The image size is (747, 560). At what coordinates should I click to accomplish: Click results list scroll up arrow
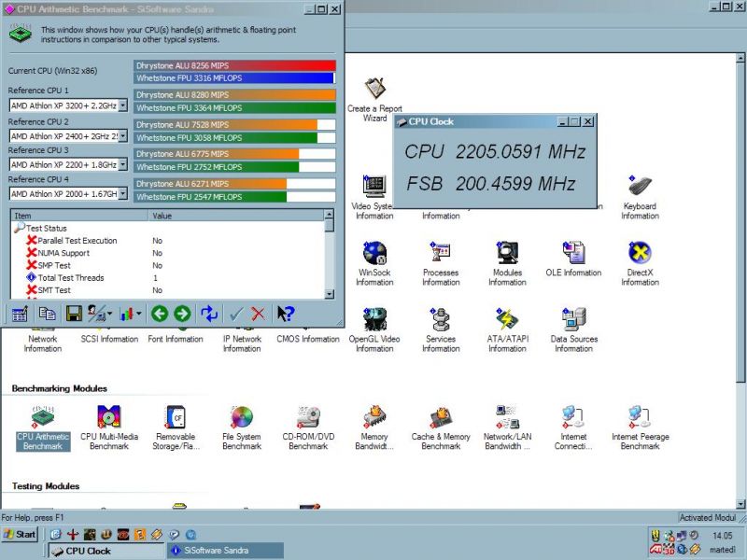tap(330, 216)
